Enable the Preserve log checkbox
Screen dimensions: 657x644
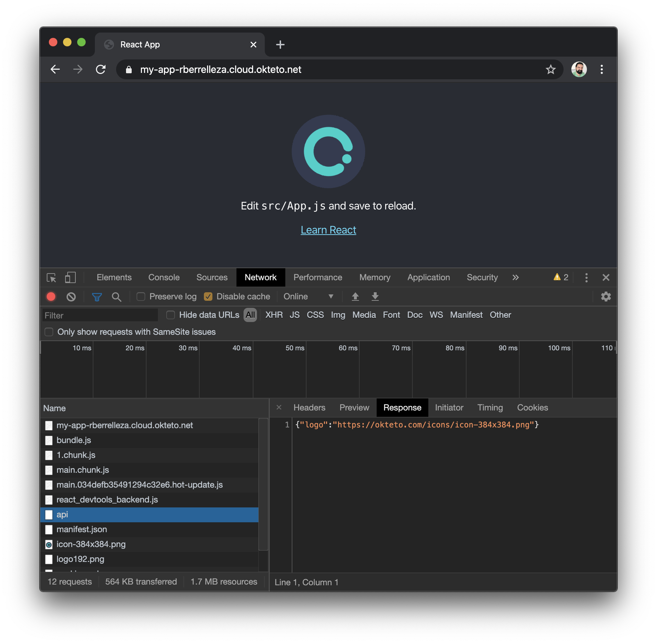(x=141, y=297)
